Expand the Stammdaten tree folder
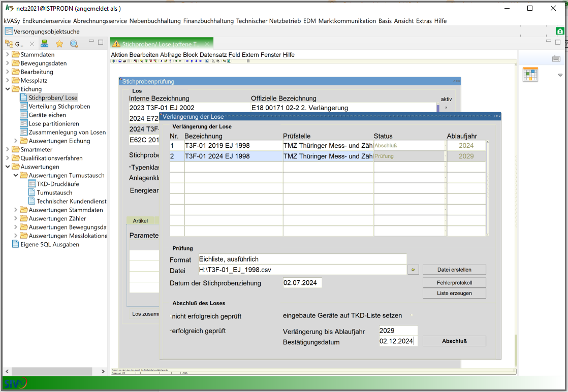568x392 pixels. point(8,54)
